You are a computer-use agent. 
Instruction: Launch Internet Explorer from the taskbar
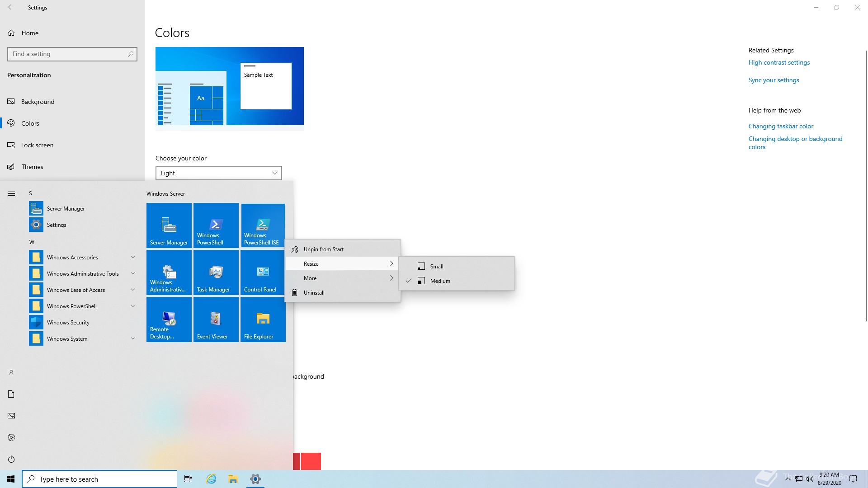click(x=211, y=479)
